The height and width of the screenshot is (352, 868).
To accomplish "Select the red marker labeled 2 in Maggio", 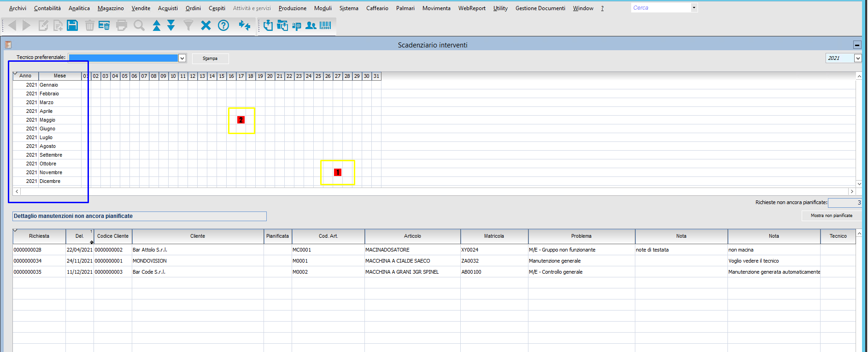I will [x=240, y=120].
